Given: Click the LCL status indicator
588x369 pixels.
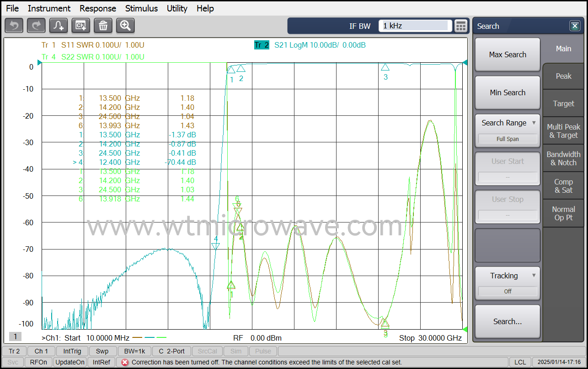Looking at the screenshot, I should point(520,362).
